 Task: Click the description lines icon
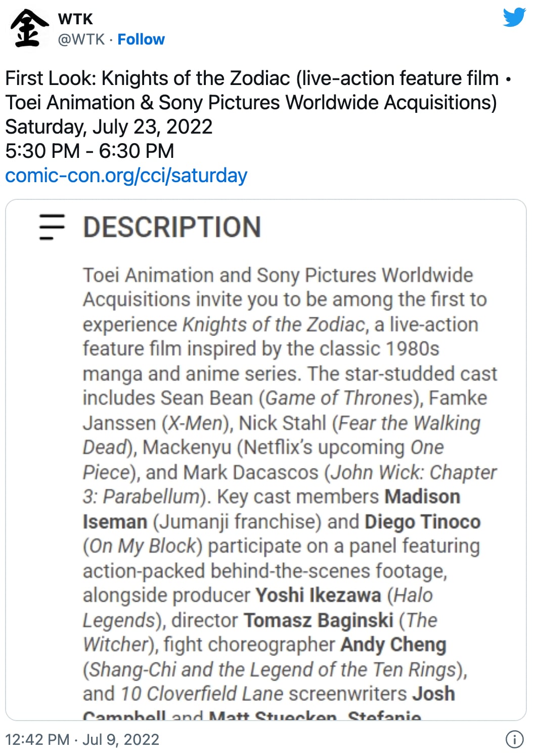click(52, 227)
